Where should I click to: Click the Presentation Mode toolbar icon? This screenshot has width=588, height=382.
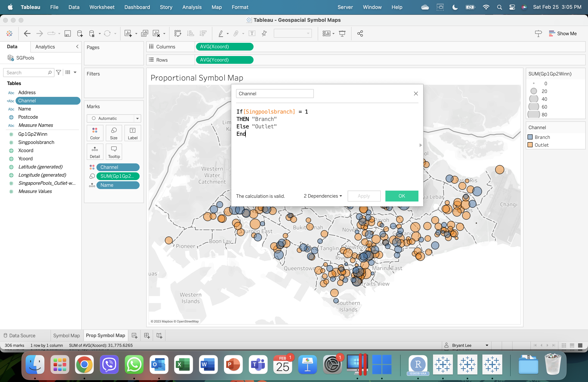[342, 33]
